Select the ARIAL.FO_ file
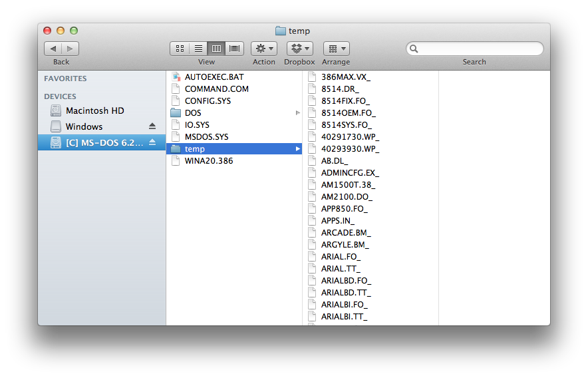The width and height of the screenshot is (588, 378). [x=370, y=257]
